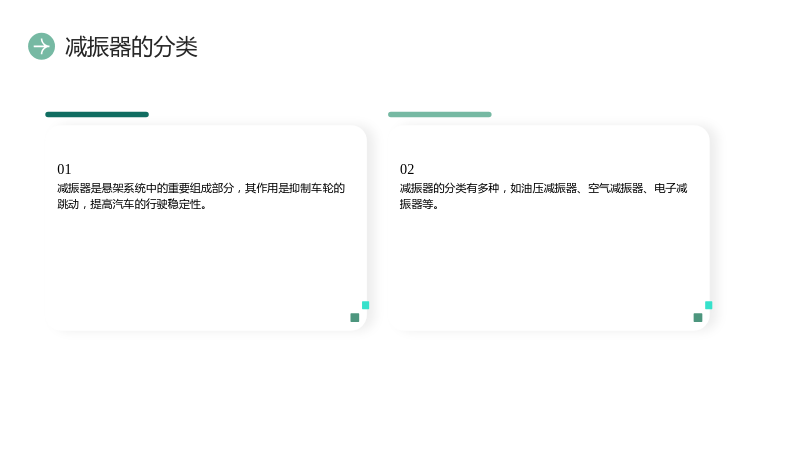The height and width of the screenshot is (450, 800).
Task: Select the slide title 减振器的分类
Action: pyautogui.click(x=131, y=47)
